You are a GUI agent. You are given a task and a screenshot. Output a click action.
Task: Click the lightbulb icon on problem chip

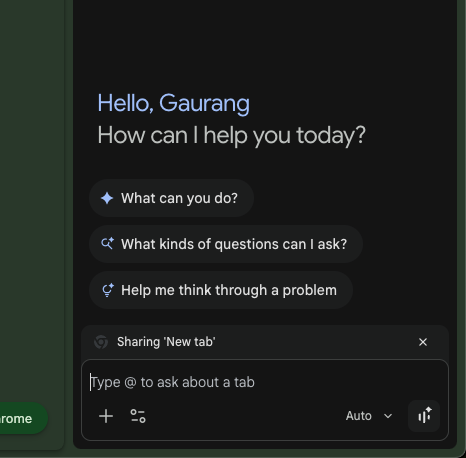(x=107, y=290)
